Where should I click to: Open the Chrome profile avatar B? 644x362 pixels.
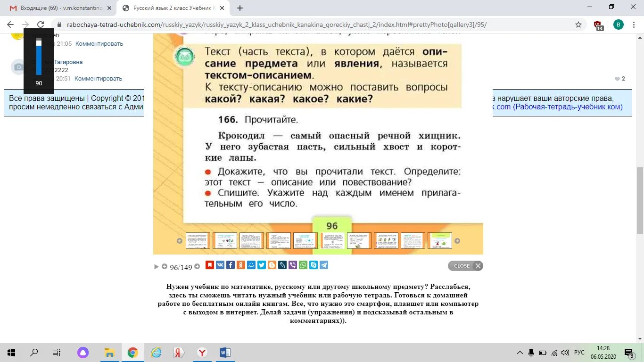pos(618,25)
